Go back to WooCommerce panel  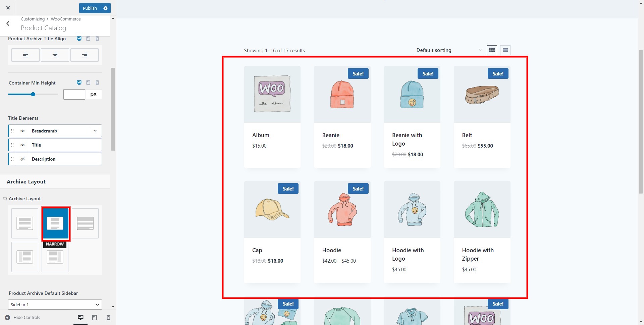8,23
